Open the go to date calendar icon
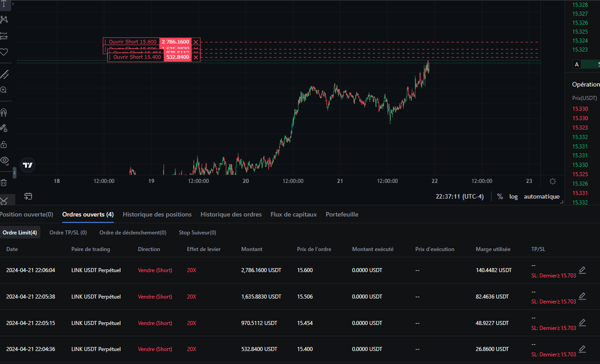 [28, 196]
